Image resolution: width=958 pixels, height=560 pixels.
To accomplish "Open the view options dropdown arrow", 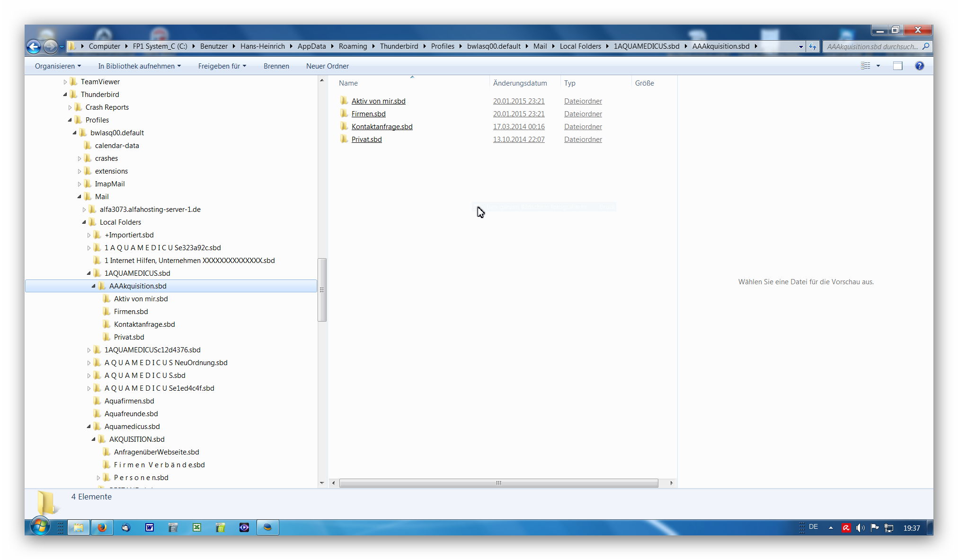I will click(x=878, y=66).
